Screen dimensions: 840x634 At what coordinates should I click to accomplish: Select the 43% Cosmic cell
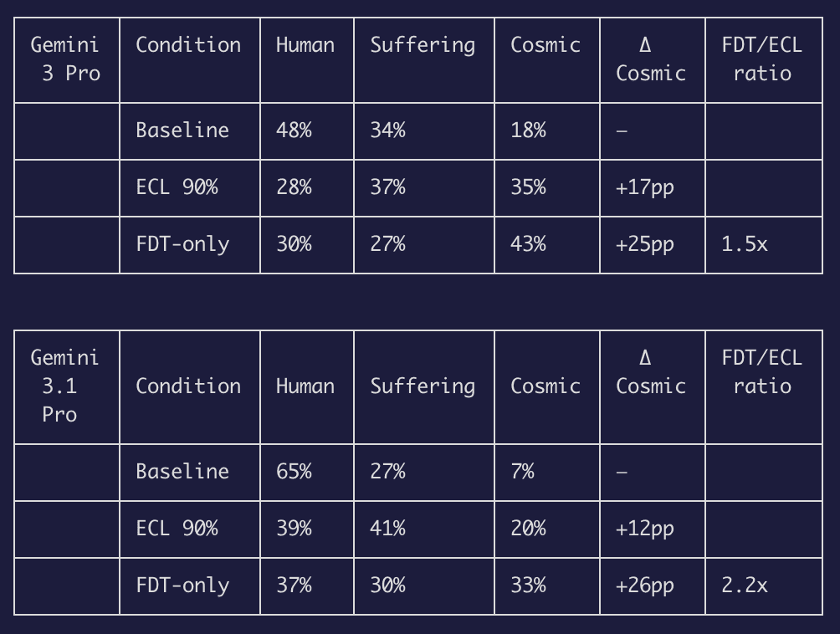click(528, 244)
